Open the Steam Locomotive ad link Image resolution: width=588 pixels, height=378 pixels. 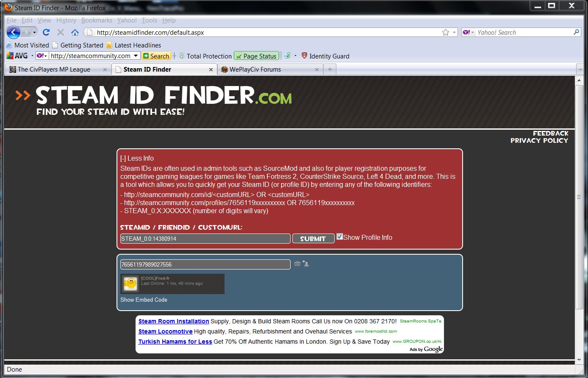pyautogui.click(x=165, y=331)
